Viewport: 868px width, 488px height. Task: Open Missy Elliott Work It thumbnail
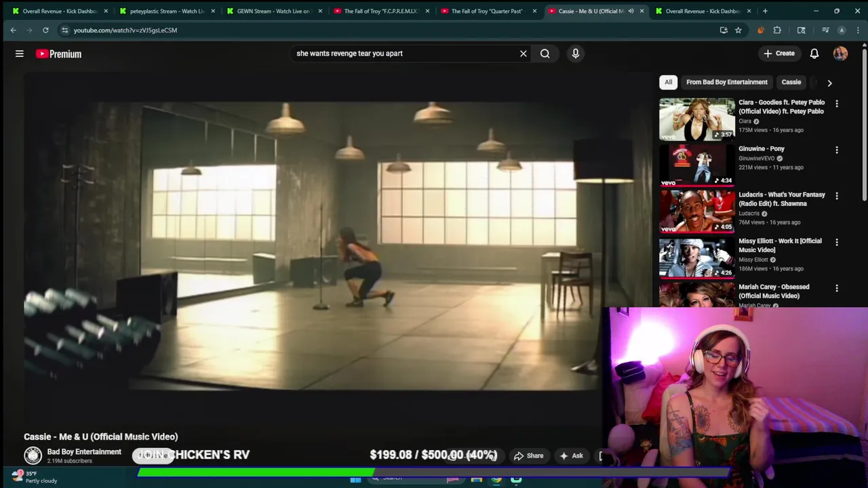tap(697, 257)
